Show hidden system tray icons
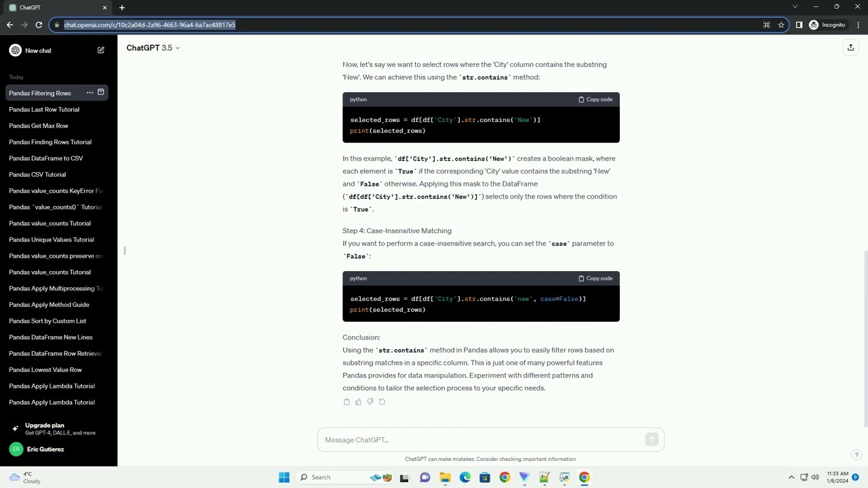This screenshot has height=488, width=868. tap(791, 477)
